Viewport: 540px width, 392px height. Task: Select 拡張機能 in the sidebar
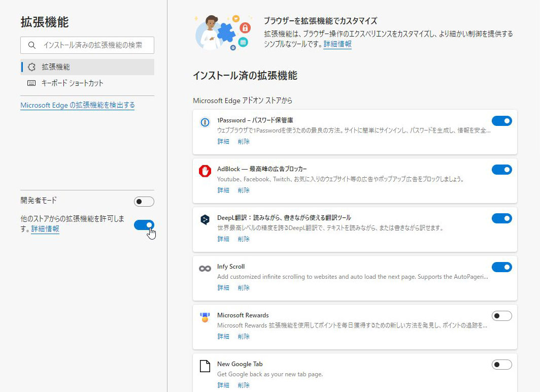click(56, 67)
